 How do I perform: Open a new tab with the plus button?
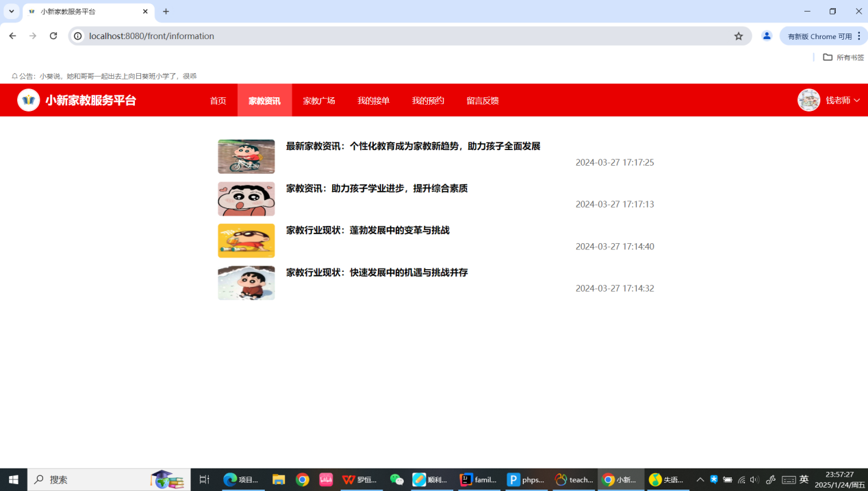click(166, 12)
